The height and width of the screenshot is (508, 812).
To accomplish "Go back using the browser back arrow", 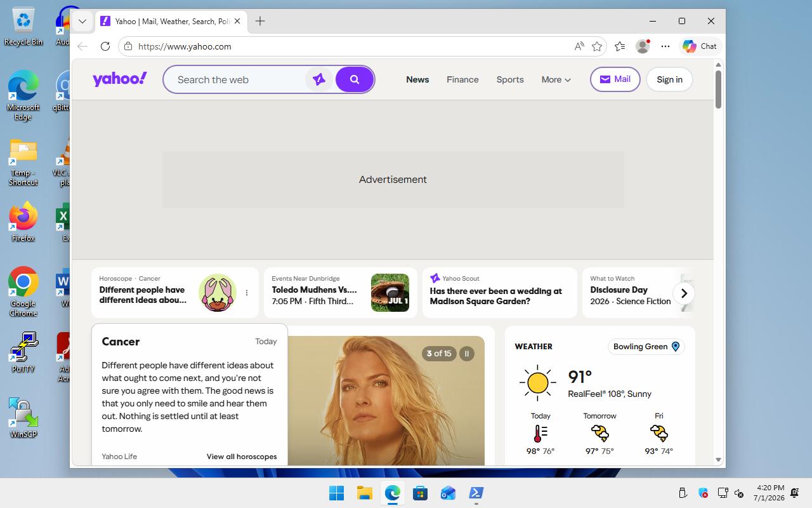I will coord(82,46).
